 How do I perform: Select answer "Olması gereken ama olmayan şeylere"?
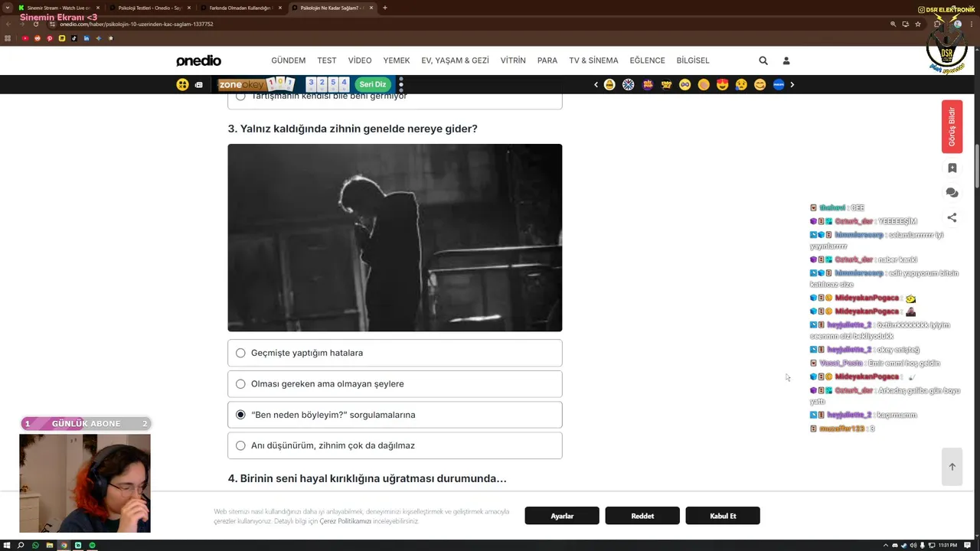[x=395, y=383]
